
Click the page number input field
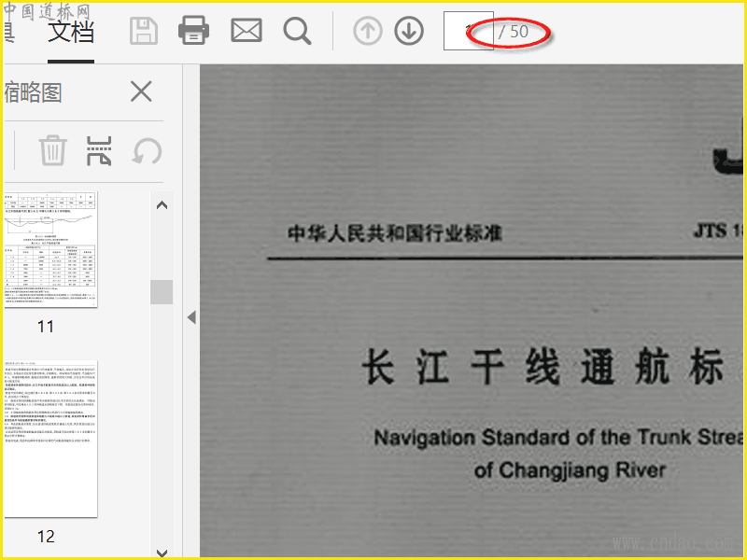coord(469,31)
